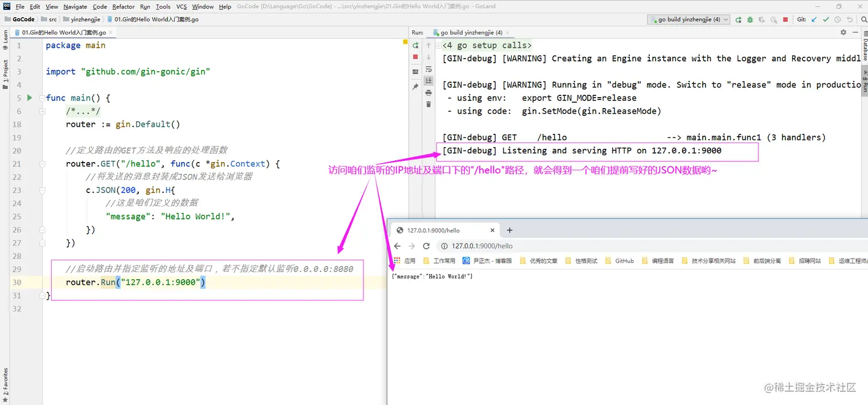Click the Rerun icon in main toolbar

coord(738,20)
